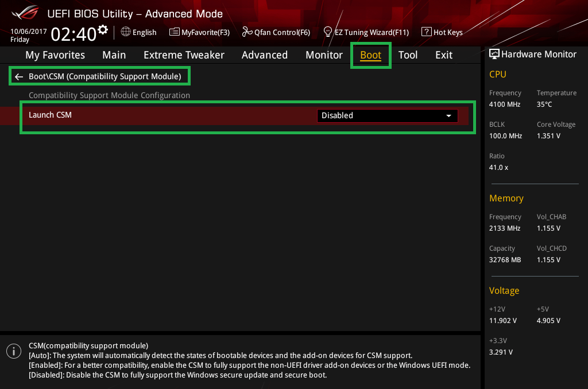Open Hot Keys question mark icon
Viewport: 588px width, 389px height.
pos(427,32)
